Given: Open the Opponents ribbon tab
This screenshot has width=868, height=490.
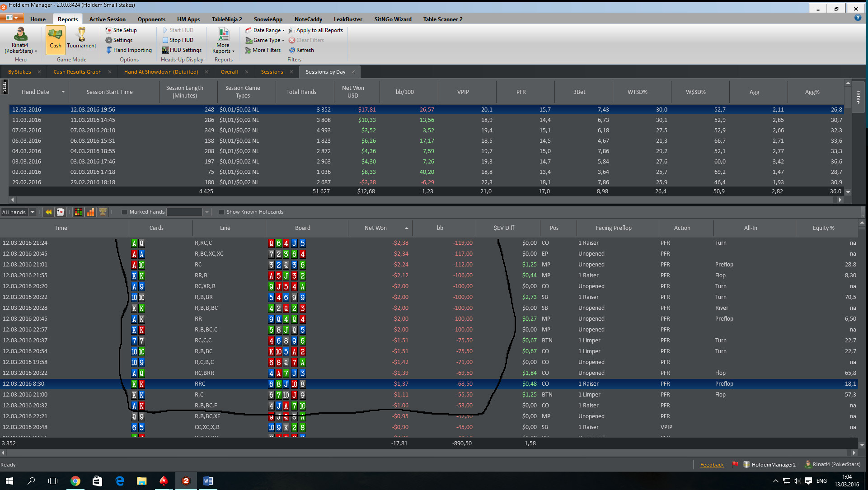Looking at the screenshot, I should (x=151, y=19).
